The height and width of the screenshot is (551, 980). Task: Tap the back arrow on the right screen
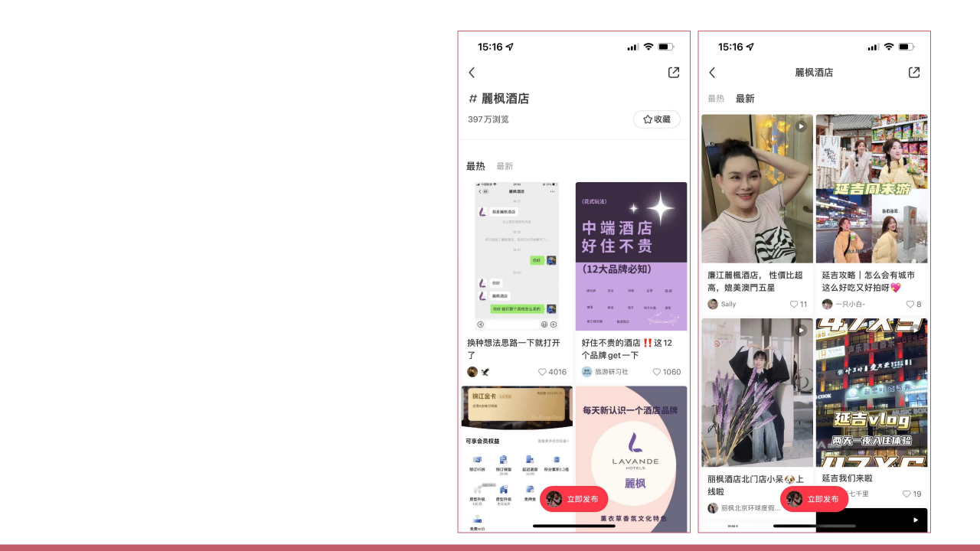pos(712,72)
